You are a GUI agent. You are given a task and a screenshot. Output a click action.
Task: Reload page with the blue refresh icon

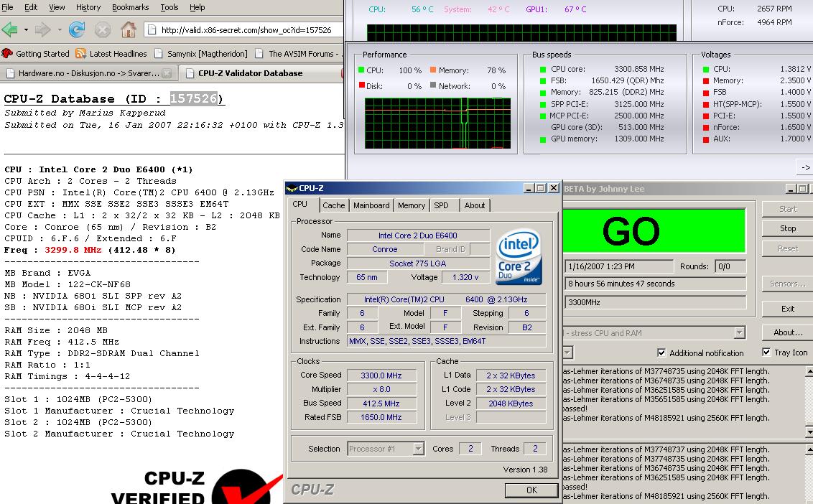pyautogui.click(x=77, y=29)
